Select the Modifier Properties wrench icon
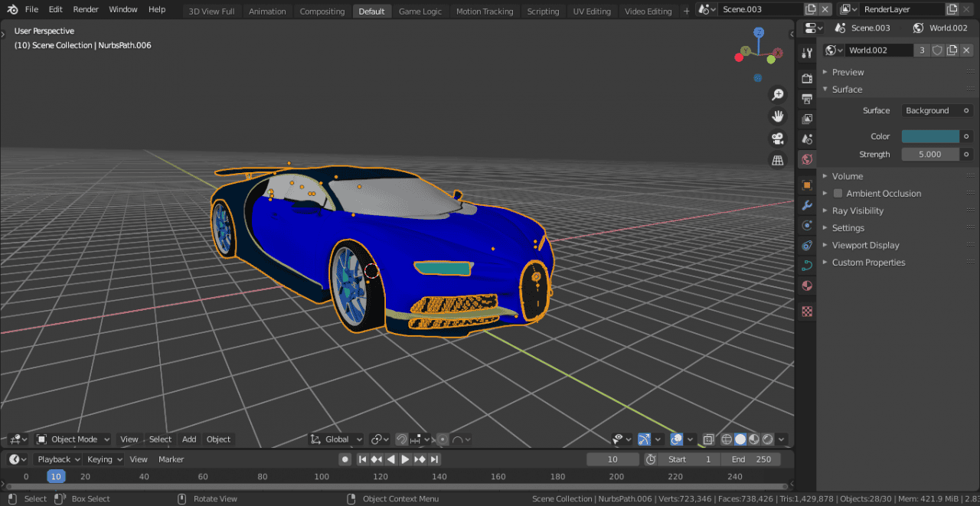The image size is (980, 506). point(806,205)
